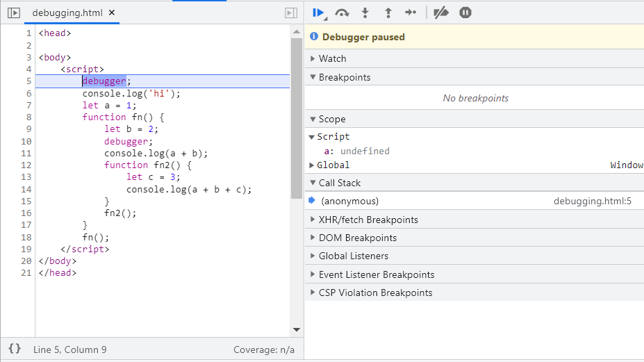Click the source editor scroll up arrow
Screen dimensions: 644x362
point(297,32)
